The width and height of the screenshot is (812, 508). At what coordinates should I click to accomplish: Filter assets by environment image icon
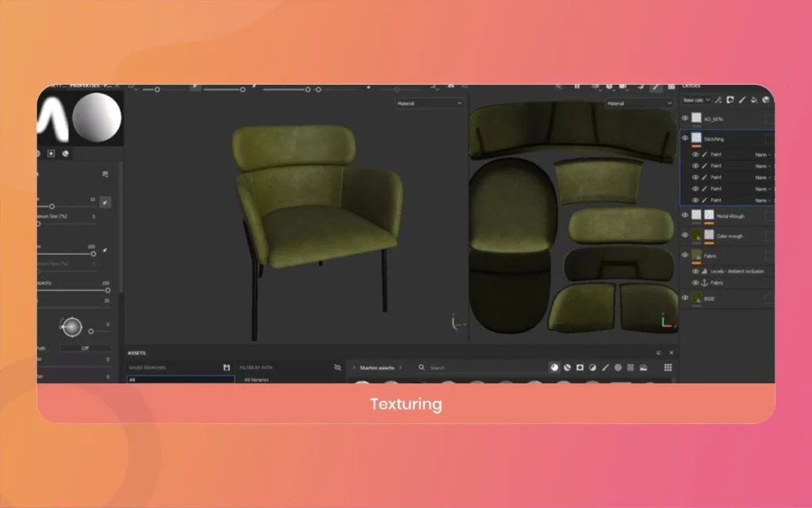click(643, 368)
